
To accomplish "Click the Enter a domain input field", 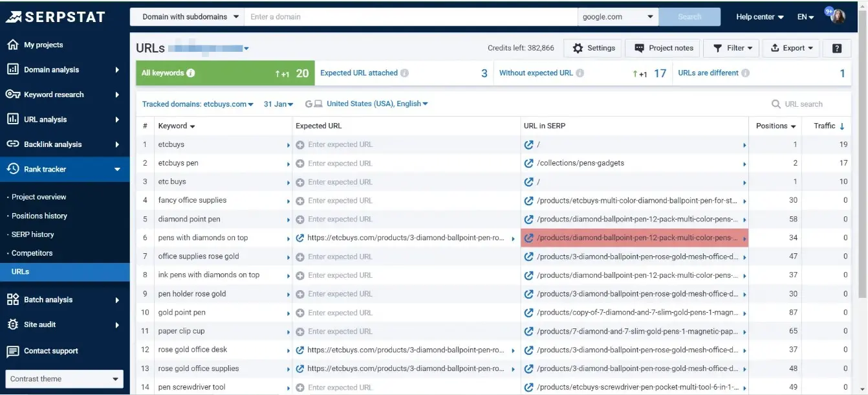I will (x=410, y=17).
